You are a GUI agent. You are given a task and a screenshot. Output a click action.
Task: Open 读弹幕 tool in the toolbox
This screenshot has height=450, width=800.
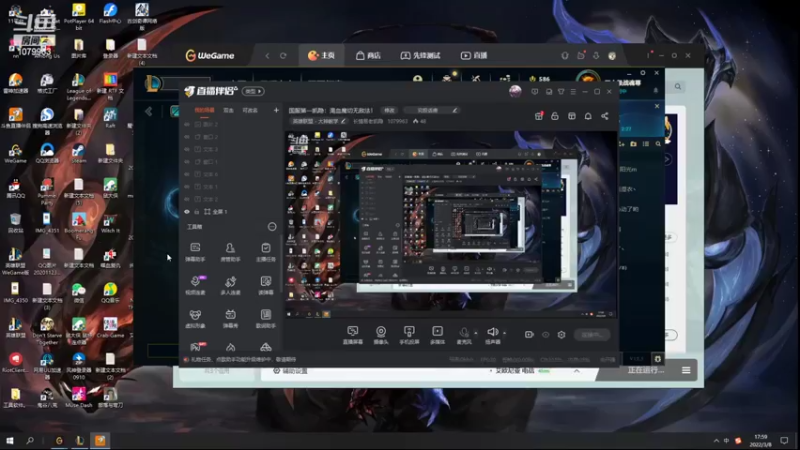pyautogui.click(x=266, y=285)
